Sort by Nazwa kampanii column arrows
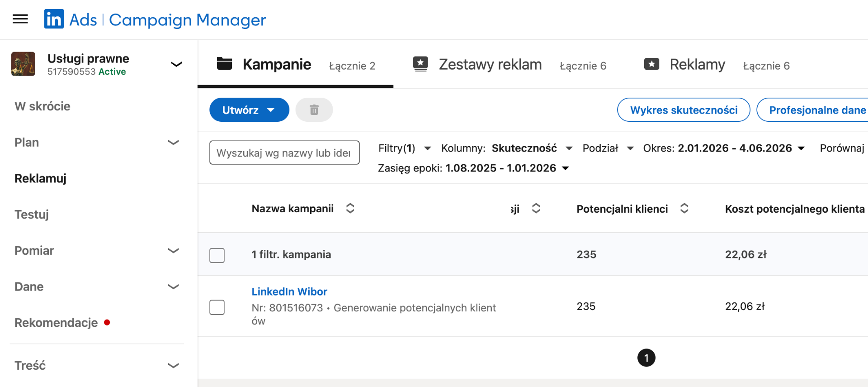 [x=350, y=208]
